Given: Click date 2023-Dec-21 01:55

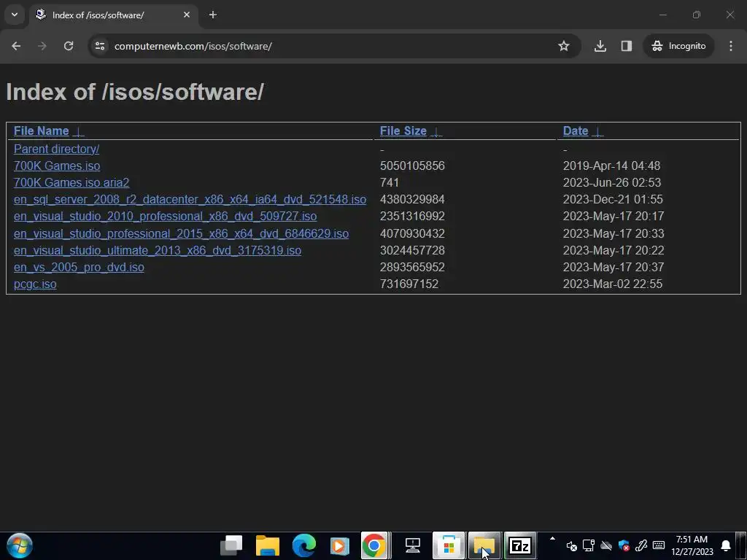Looking at the screenshot, I should pyautogui.click(x=613, y=200).
